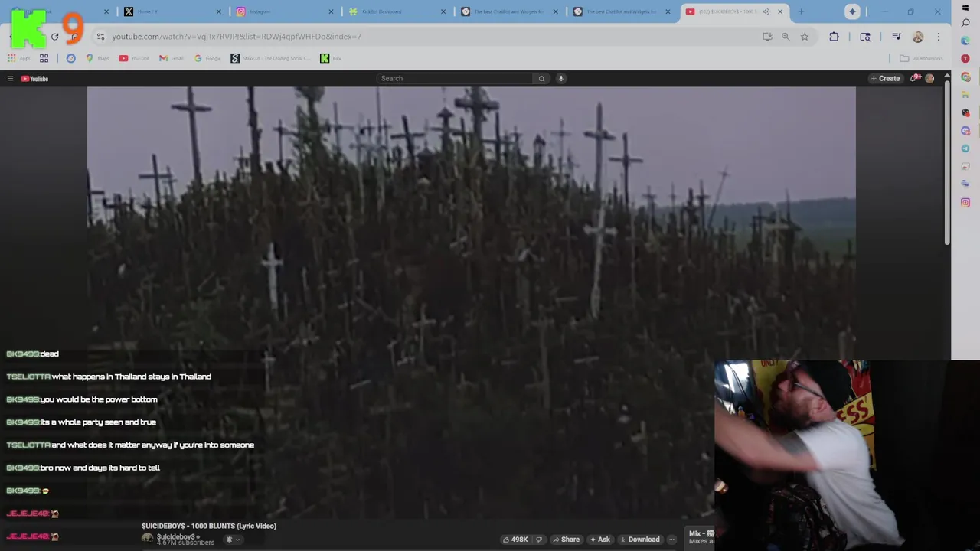
Task: Open YouTube notifications bell
Action: tap(915, 78)
